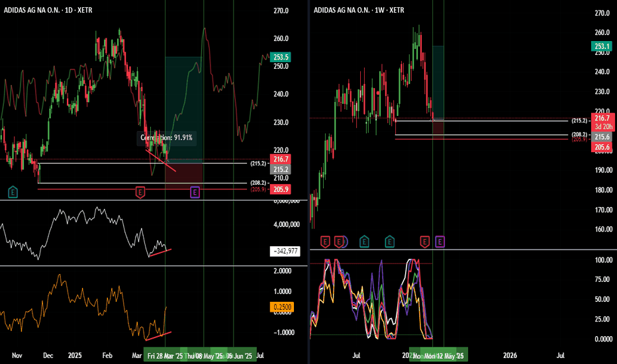617x364 pixels.
Task: Click the -342,977 indicator value label
Action: click(285, 251)
